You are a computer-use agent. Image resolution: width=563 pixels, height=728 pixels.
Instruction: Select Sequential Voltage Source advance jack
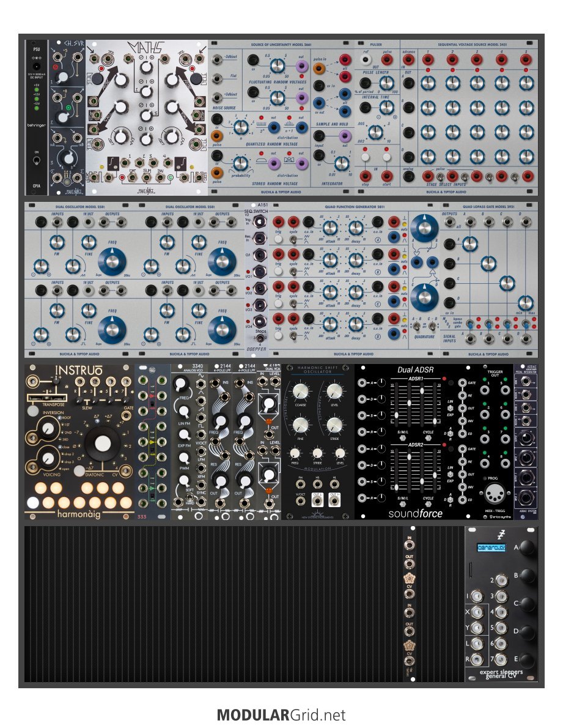pos(408,59)
